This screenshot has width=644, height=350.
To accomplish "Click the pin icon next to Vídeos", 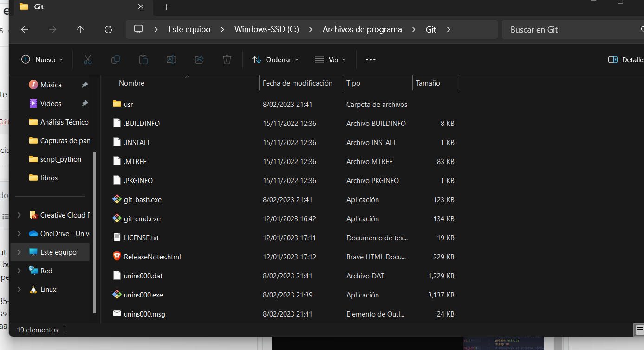I will point(85,104).
